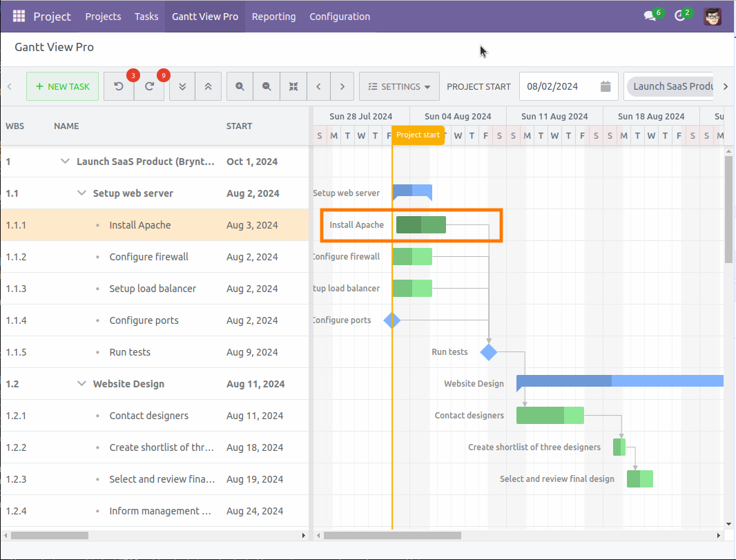Select the Run tests diamond milestone
The image size is (736, 560).
(x=488, y=352)
